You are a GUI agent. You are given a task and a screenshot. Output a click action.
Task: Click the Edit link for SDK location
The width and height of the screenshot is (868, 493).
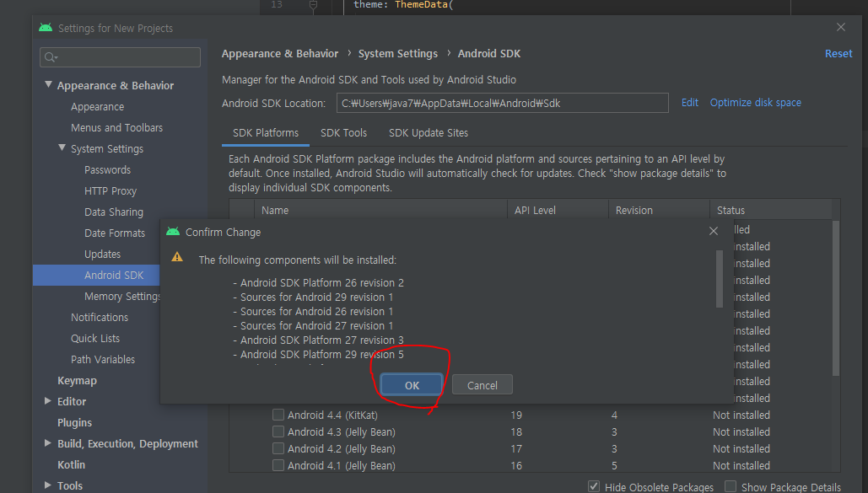(x=690, y=102)
